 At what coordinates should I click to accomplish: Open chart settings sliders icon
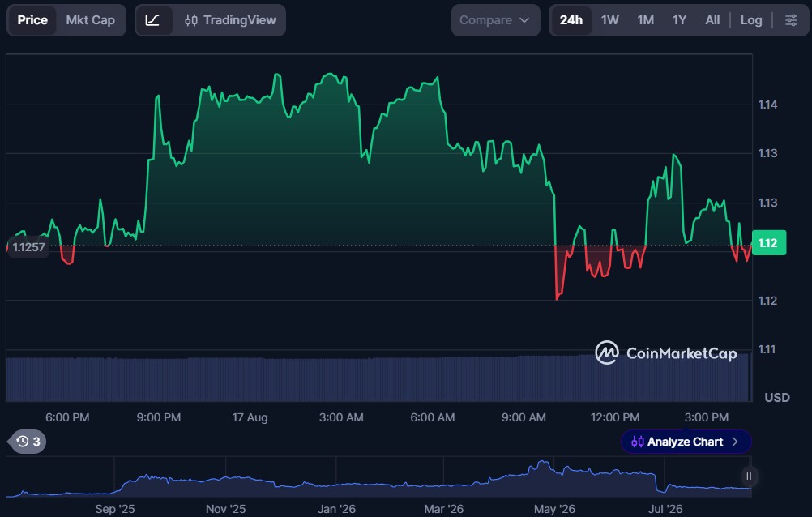tap(791, 20)
